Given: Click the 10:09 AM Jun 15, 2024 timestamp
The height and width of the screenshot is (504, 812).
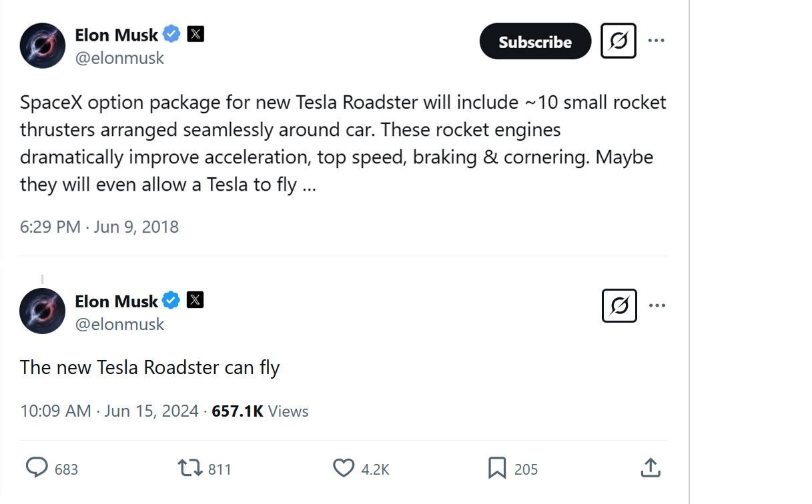Looking at the screenshot, I should point(109,411).
